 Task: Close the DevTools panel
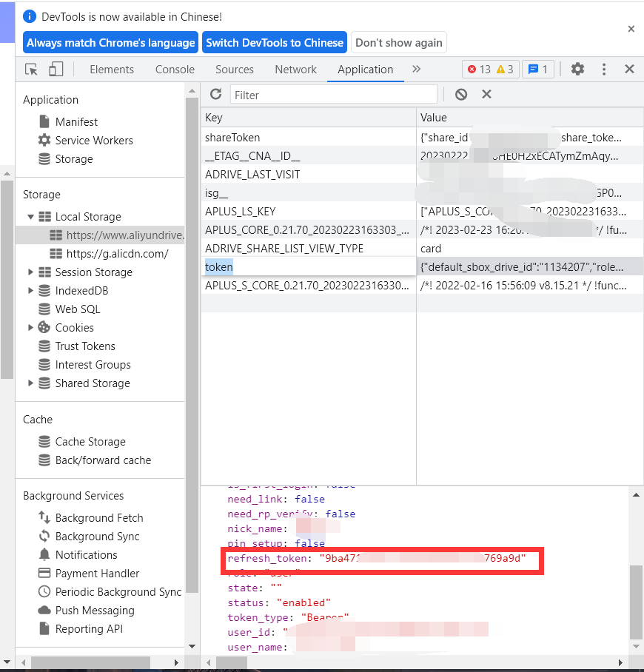pyautogui.click(x=629, y=69)
